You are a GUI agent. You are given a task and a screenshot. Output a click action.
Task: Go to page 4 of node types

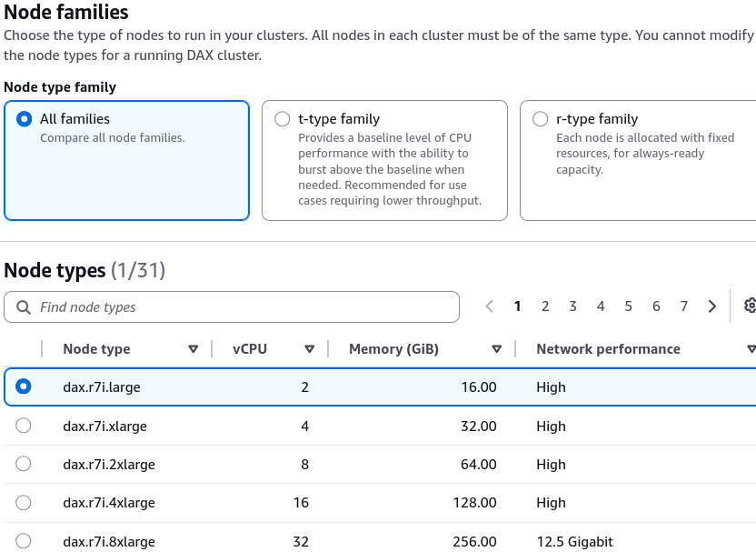601,306
